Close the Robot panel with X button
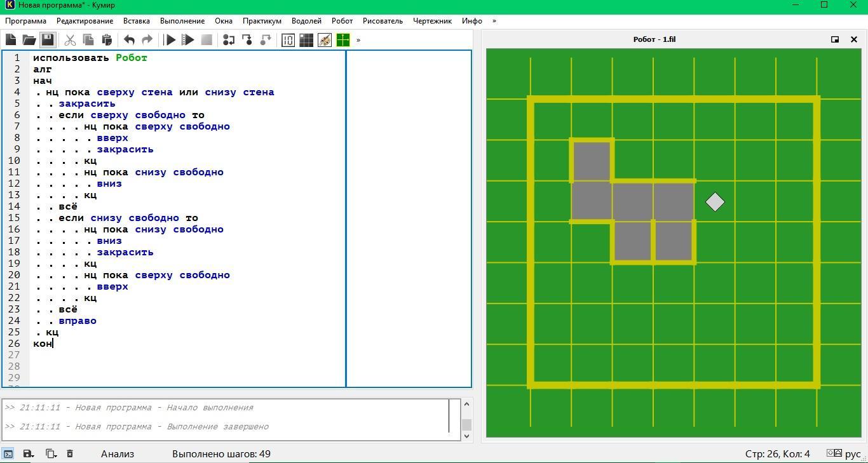Viewport: 868px width, 463px height. [x=854, y=39]
